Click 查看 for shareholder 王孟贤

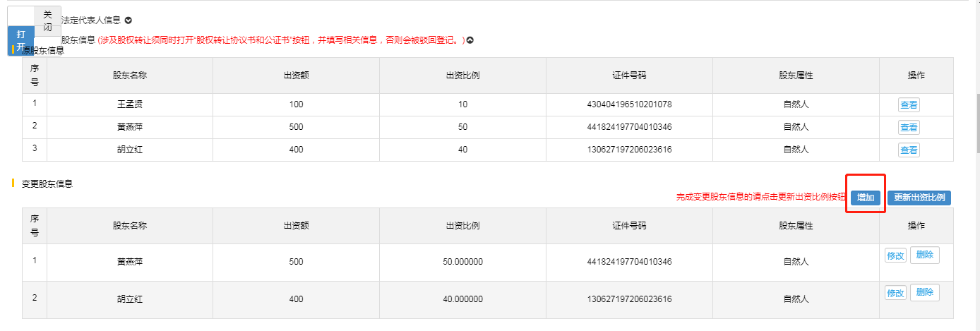pyautogui.click(x=908, y=104)
